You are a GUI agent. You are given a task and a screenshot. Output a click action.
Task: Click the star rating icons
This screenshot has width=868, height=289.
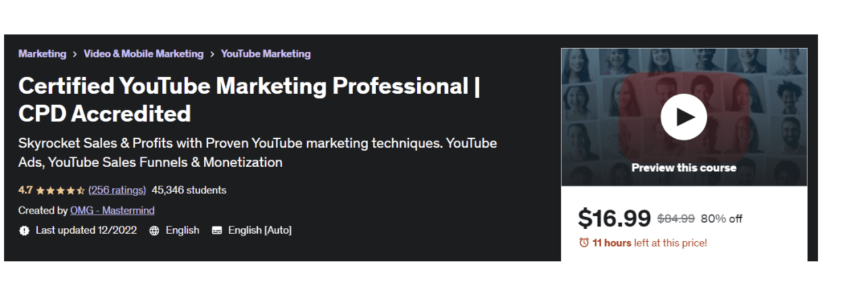tap(60, 190)
